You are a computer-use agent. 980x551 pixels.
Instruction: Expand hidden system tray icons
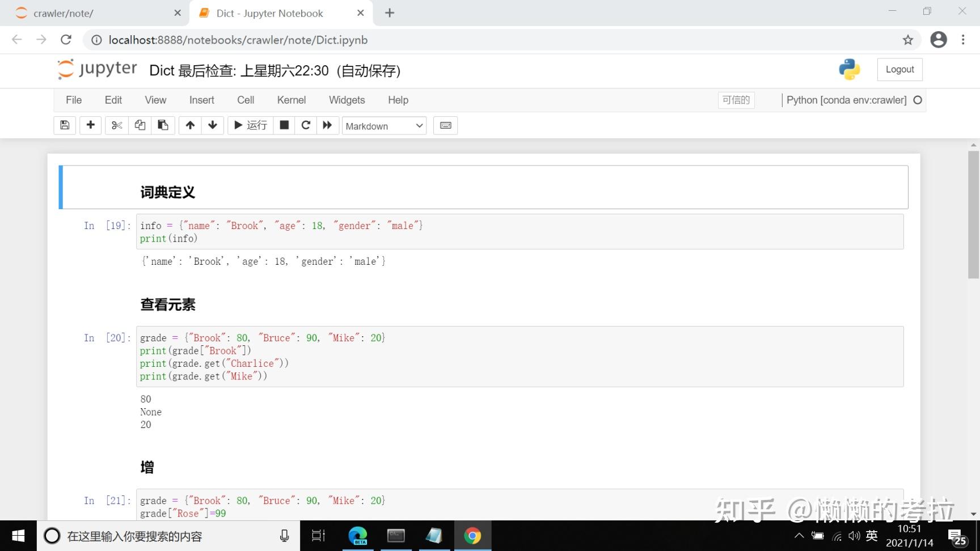799,535
